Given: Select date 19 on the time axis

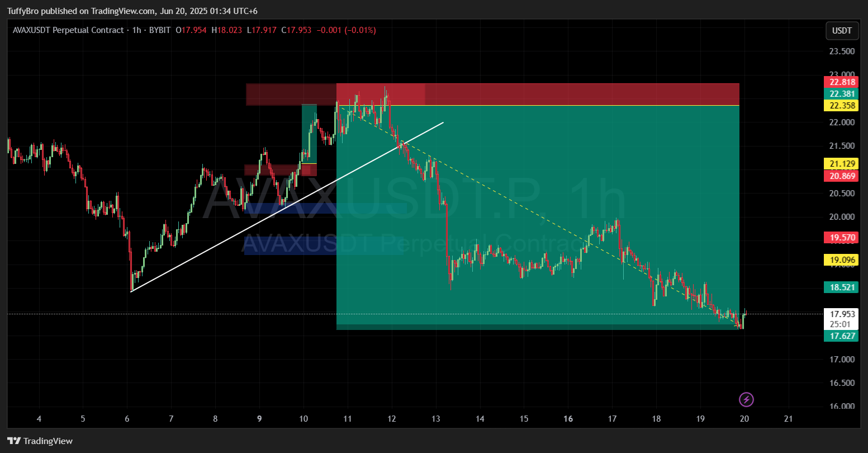Looking at the screenshot, I should (x=700, y=418).
